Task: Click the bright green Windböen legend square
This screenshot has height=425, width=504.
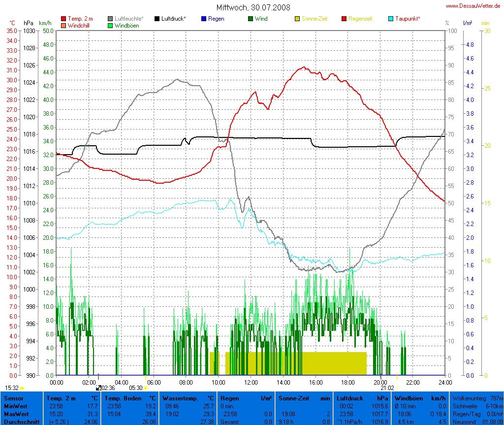Action: pyautogui.click(x=110, y=25)
